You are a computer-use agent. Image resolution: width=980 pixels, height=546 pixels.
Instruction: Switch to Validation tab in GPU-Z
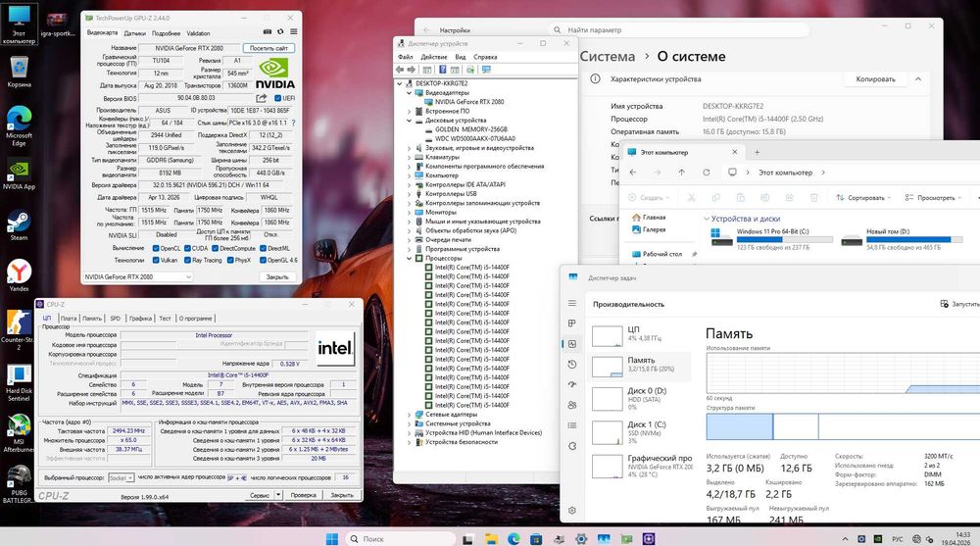(x=198, y=33)
